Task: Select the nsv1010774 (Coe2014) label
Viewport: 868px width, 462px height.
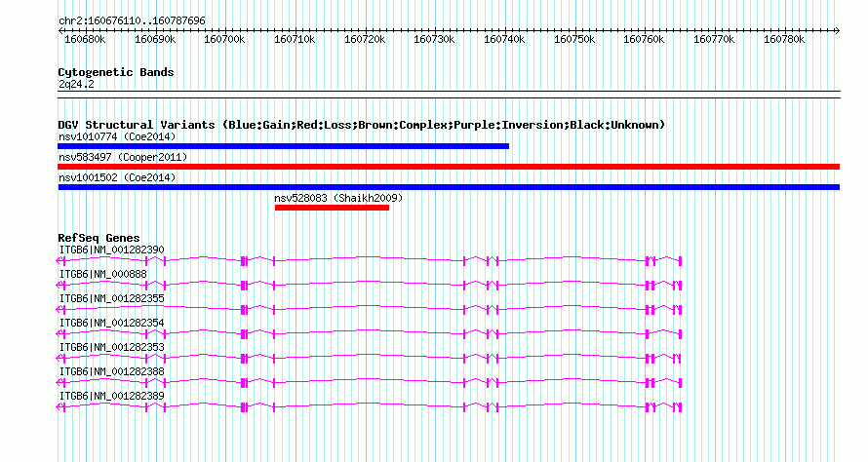Action: pos(117,136)
